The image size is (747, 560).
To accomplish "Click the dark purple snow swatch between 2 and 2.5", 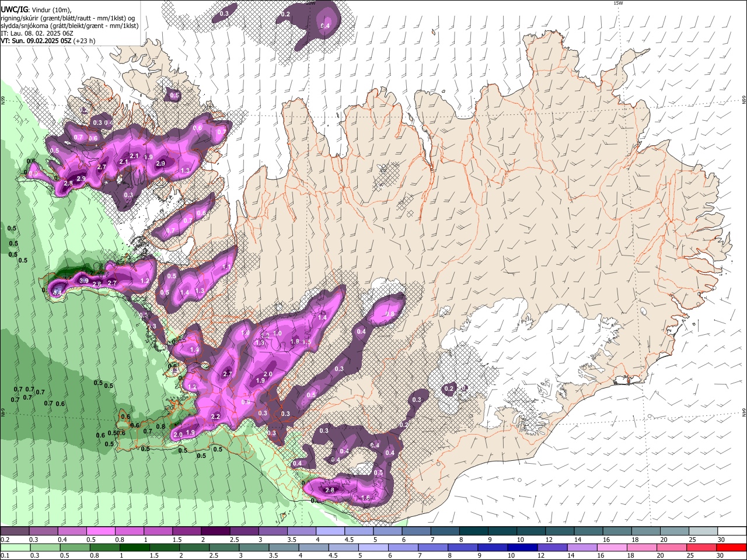I will pos(215,531).
